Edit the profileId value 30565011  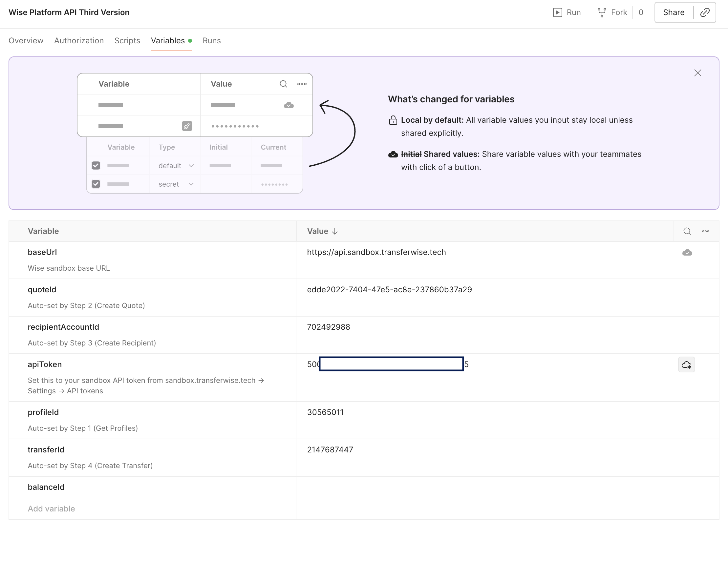coord(325,412)
